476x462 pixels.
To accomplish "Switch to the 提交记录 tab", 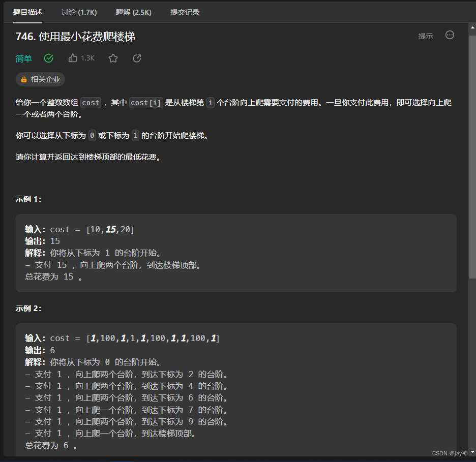I will pos(185,12).
